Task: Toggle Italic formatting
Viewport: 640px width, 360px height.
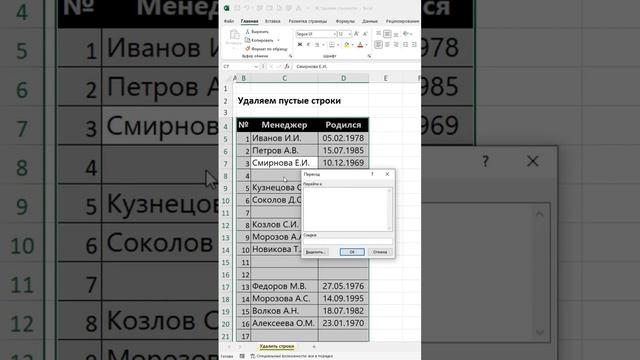Action: (308, 45)
